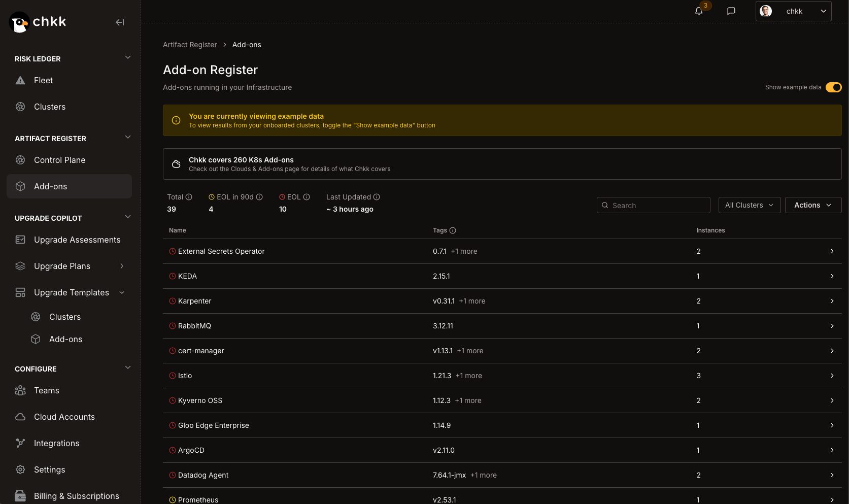Click the Instances column header
849x504 pixels.
point(710,230)
